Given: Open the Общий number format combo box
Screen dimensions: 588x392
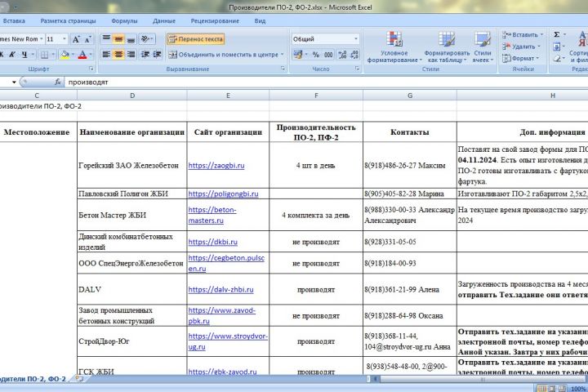Looking at the screenshot, I should (325, 39).
